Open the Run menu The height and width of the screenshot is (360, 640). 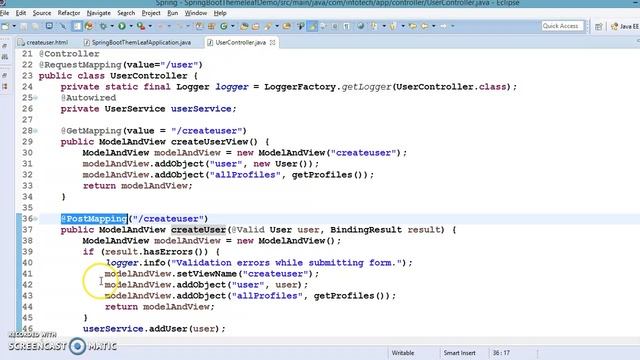(173, 13)
